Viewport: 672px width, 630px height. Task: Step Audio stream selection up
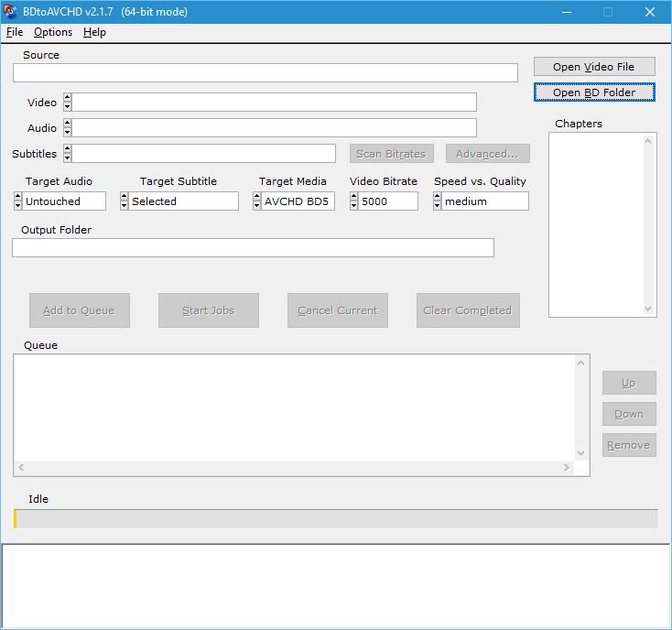tap(67, 123)
